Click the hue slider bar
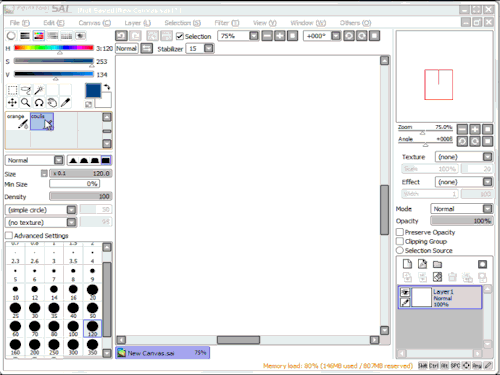The width and height of the screenshot is (500, 375). click(54, 48)
